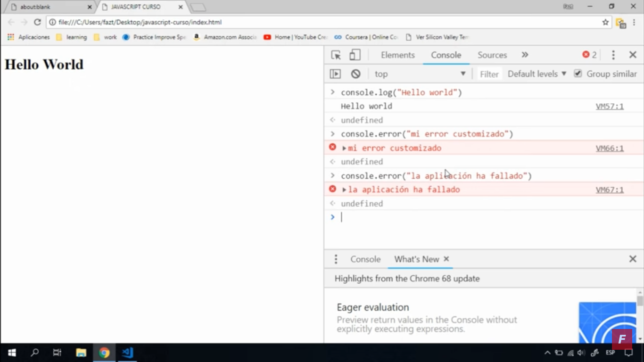
Task: Expand more DevTools tabs chevron
Action: click(x=525, y=55)
